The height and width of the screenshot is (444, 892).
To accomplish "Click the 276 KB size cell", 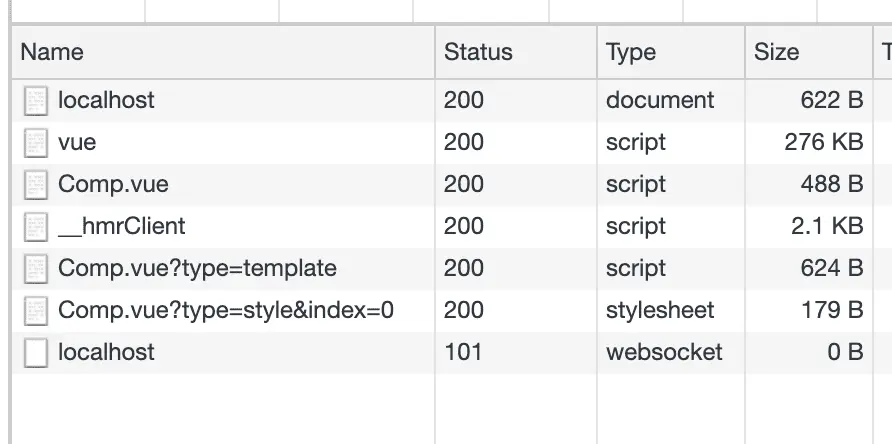I will (824, 142).
